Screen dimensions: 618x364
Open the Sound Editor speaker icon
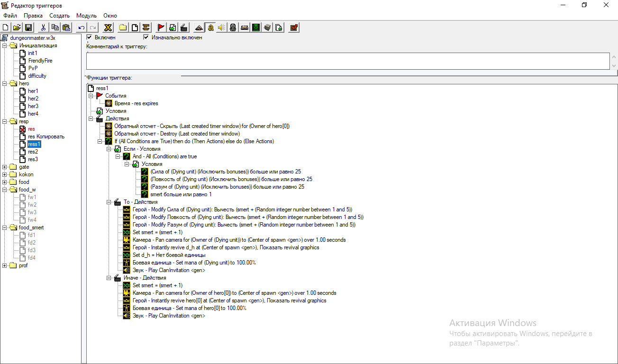coord(222,27)
